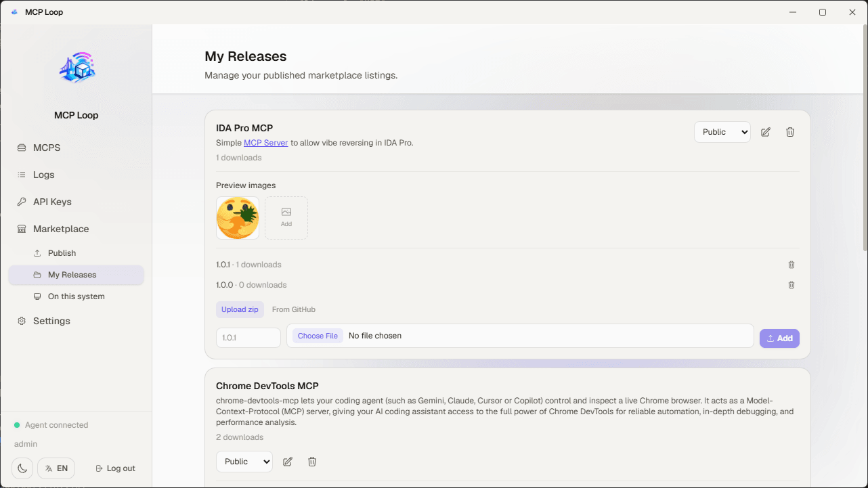Viewport: 868px width, 488px height.
Task: Click the Choose File button
Action: click(318, 336)
